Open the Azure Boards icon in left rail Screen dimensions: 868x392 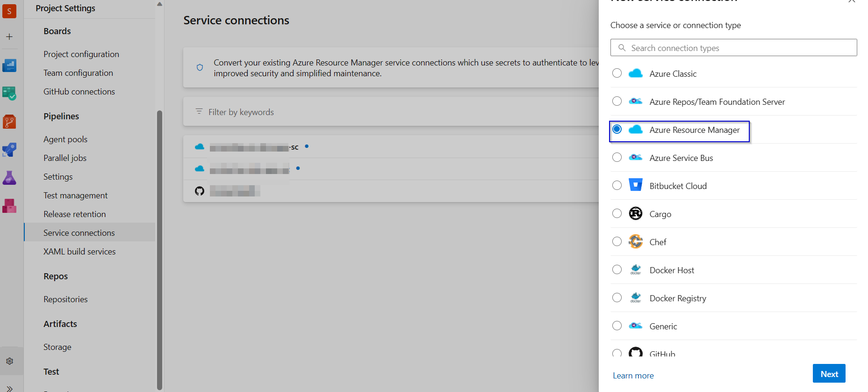(x=9, y=65)
